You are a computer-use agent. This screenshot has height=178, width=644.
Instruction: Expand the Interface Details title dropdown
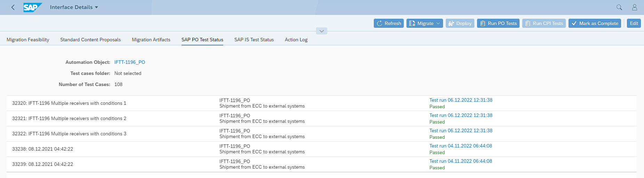(x=74, y=7)
